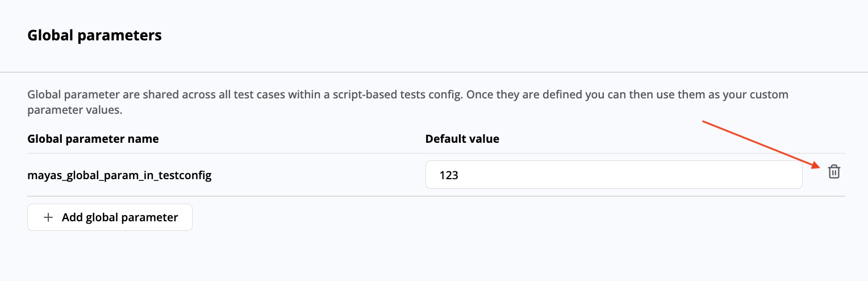The height and width of the screenshot is (281, 868).
Task: Delete the mayas_global_param_in_testconfig parameter via trash icon
Action: [x=833, y=171]
